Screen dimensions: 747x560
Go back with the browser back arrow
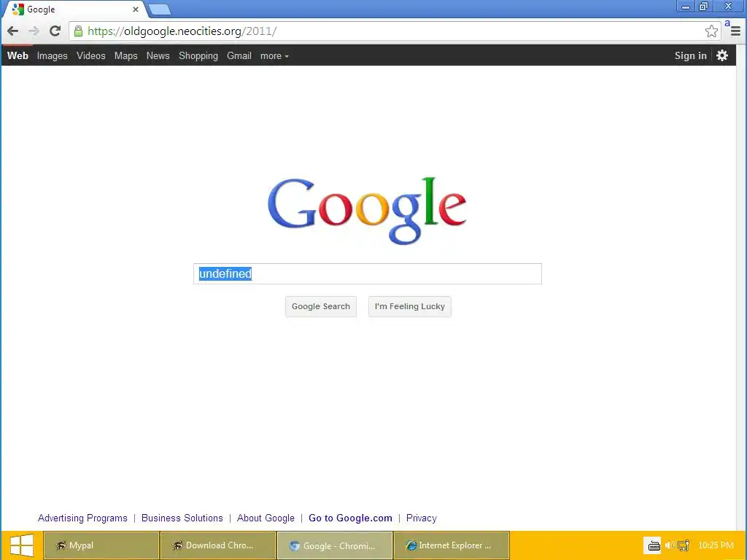tap(13, 31)
